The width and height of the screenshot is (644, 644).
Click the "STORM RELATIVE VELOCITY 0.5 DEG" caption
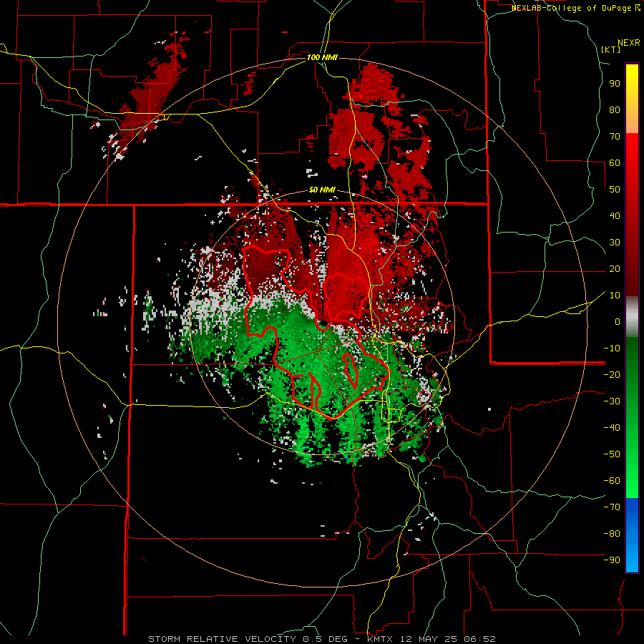pos(248,639)
